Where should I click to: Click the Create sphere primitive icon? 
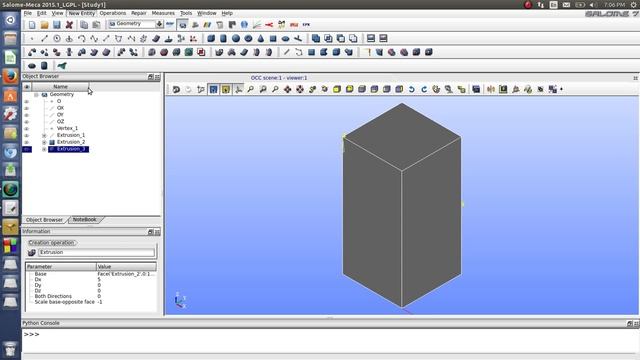pos(236,38)
